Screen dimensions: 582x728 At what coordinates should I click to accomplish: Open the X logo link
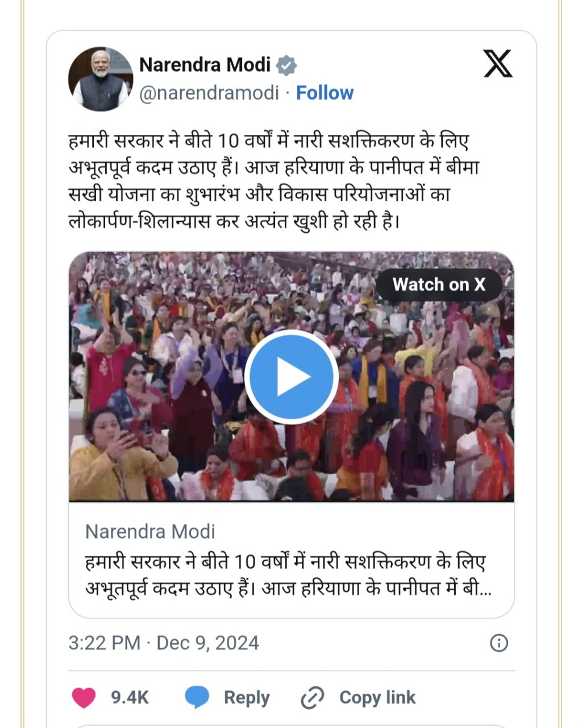click(498, 64)
